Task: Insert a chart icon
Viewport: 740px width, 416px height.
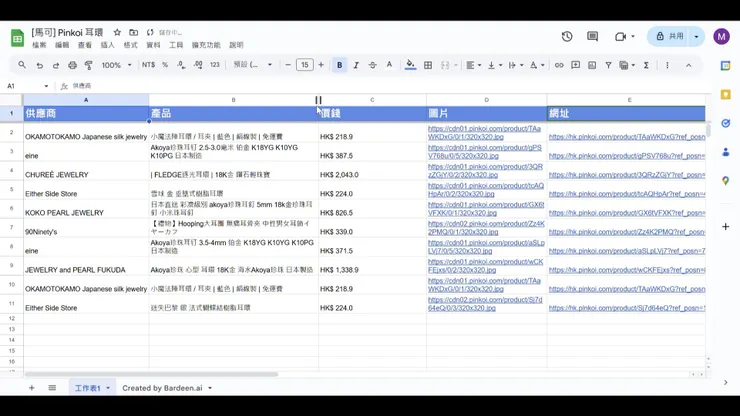Action: (592, 65)
